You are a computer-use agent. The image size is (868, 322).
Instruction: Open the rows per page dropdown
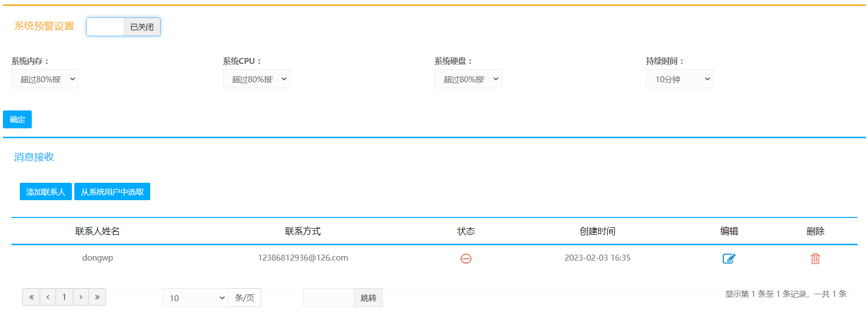pyautogui.click(x=195, y=298)
